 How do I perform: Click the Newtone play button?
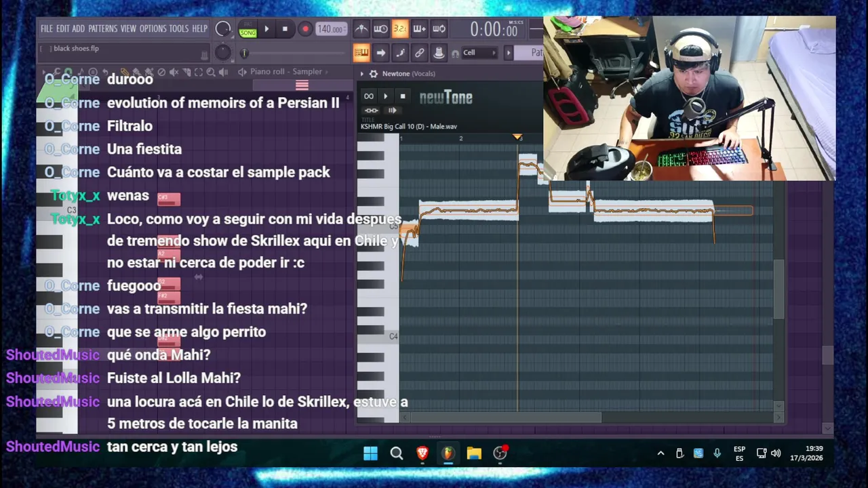(x=386, y=96)
